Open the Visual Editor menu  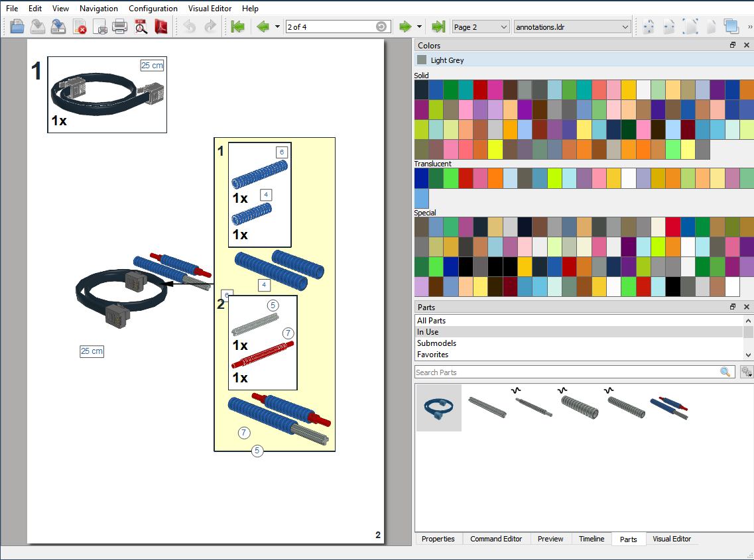[210, 8]
